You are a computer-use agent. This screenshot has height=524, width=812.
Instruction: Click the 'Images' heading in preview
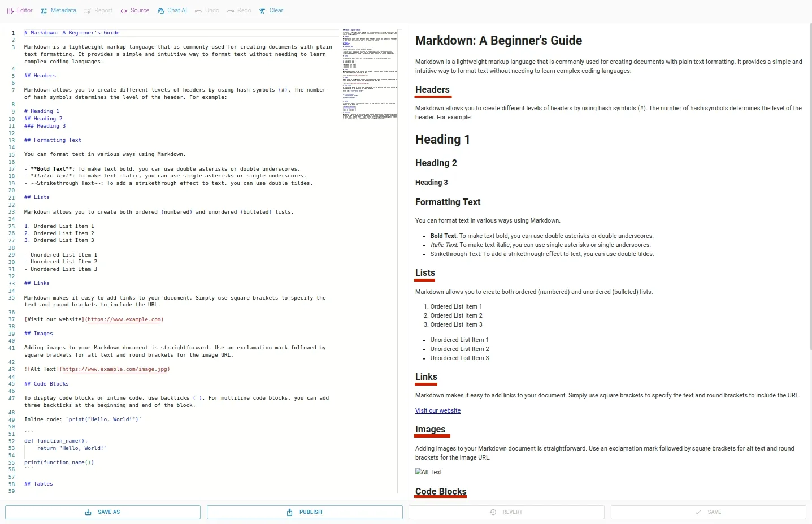tap(430, 430)
